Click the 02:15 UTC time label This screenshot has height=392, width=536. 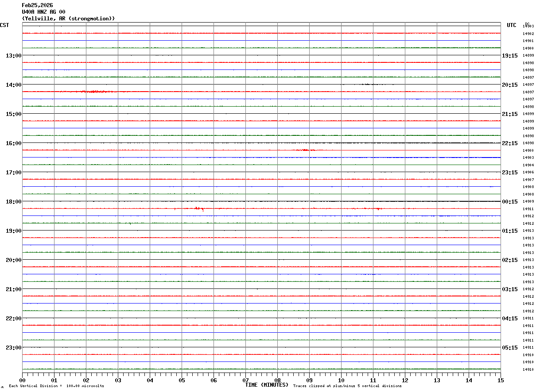click(510, 260)
